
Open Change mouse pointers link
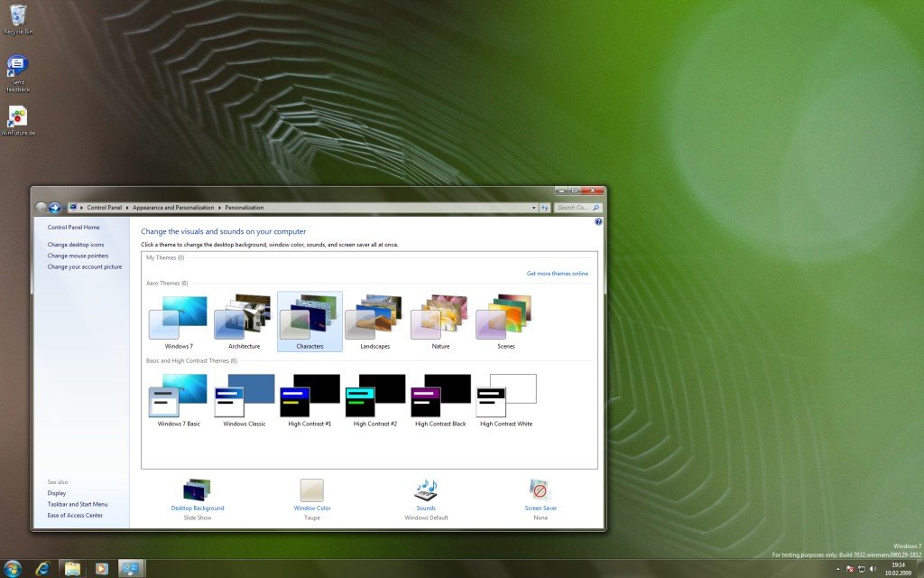click(78, 256)
